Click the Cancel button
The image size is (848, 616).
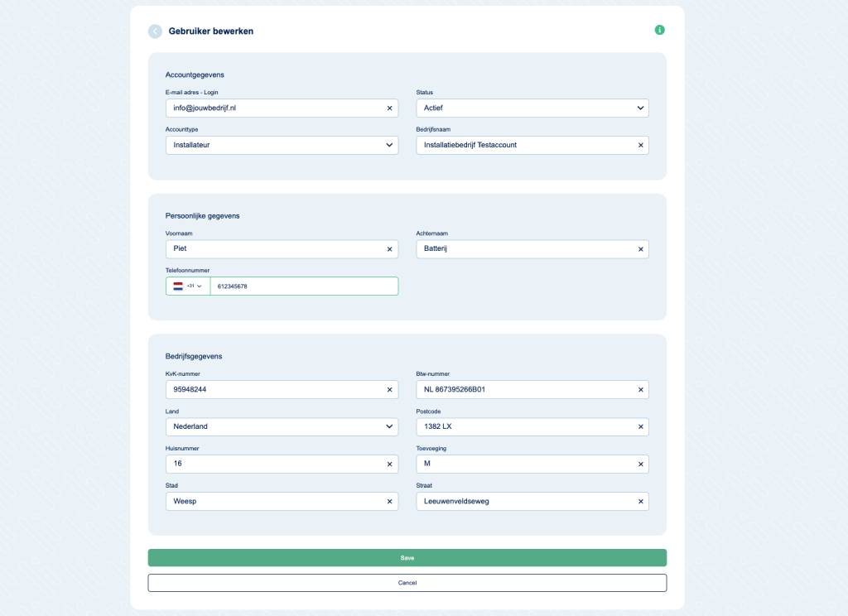click(x=407, y=583)
